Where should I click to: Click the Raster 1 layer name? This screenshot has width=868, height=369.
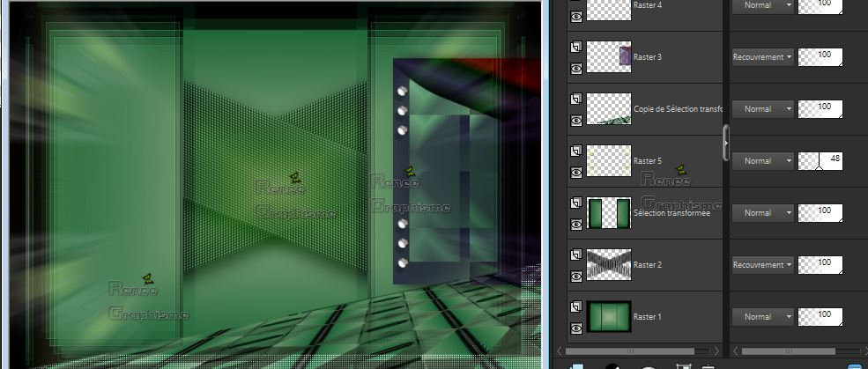tap(647, 317)
